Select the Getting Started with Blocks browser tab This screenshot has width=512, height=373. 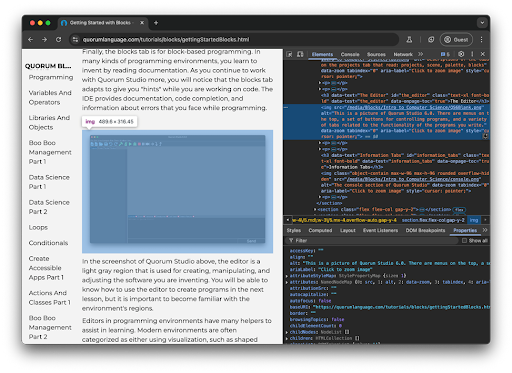[x=102, y=23]
